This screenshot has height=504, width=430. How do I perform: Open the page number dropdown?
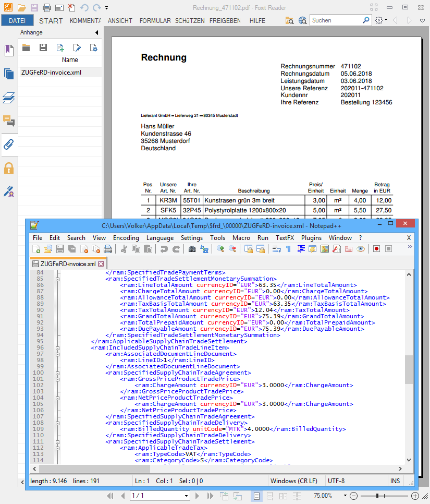click(187, 495)
